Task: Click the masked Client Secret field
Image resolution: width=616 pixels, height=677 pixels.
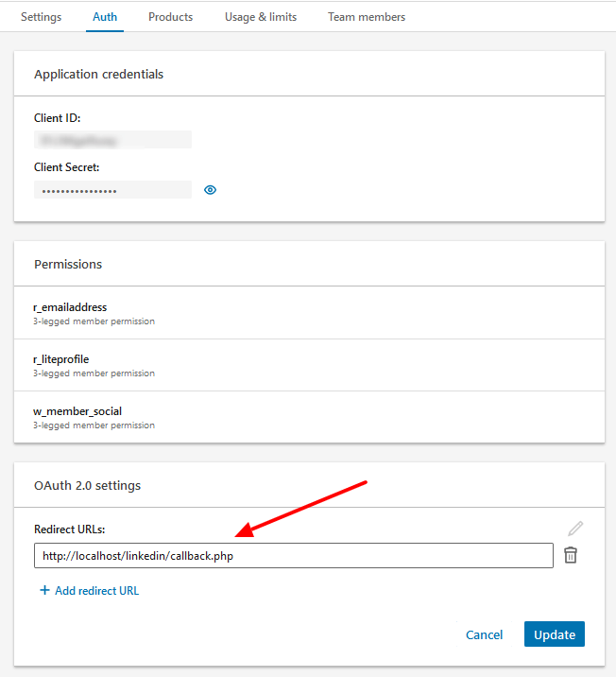Action: (x=112, y=190)
